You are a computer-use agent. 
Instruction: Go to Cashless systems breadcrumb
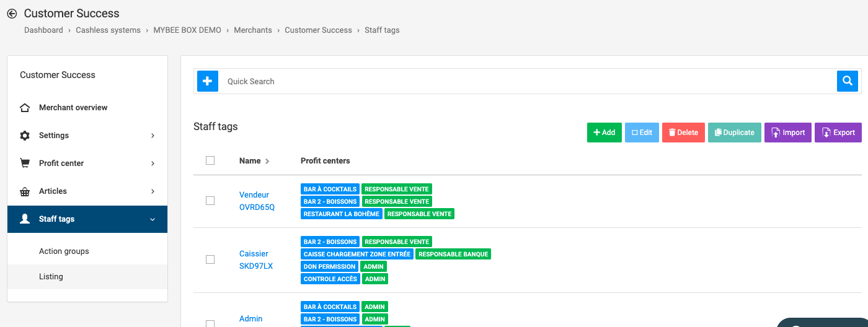[x=108, y=30]
